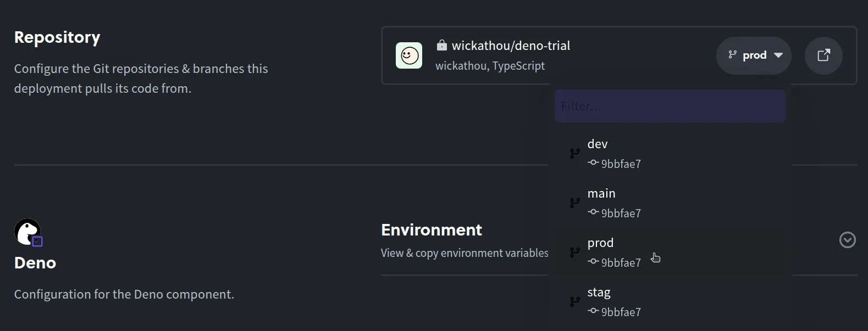Click the branch icon beside dev
The image size is (868, 331).
(x=574, y=154)
